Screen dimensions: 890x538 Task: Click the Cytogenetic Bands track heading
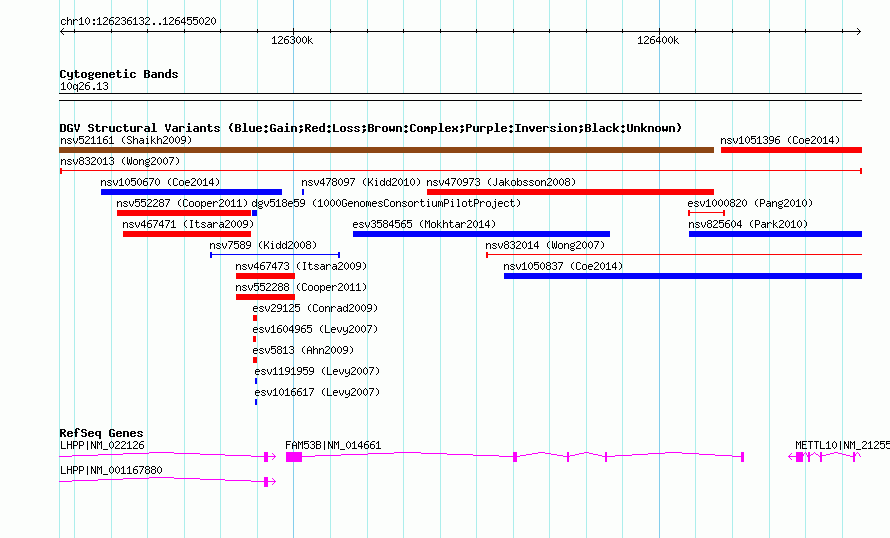click(119, 74)
